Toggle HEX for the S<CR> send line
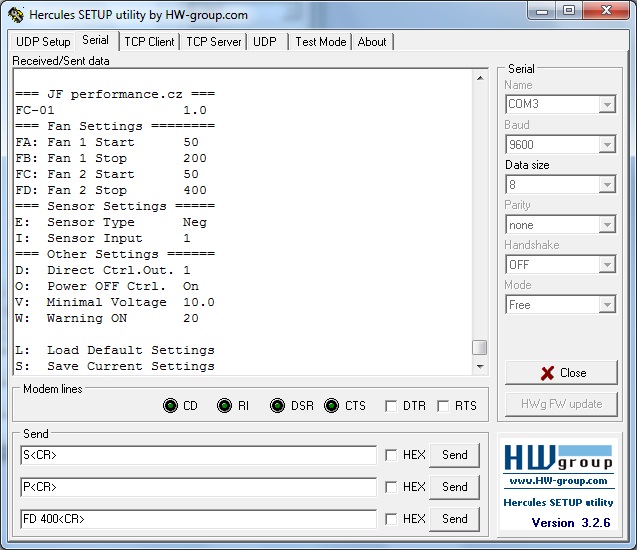 tap(391, 455)
